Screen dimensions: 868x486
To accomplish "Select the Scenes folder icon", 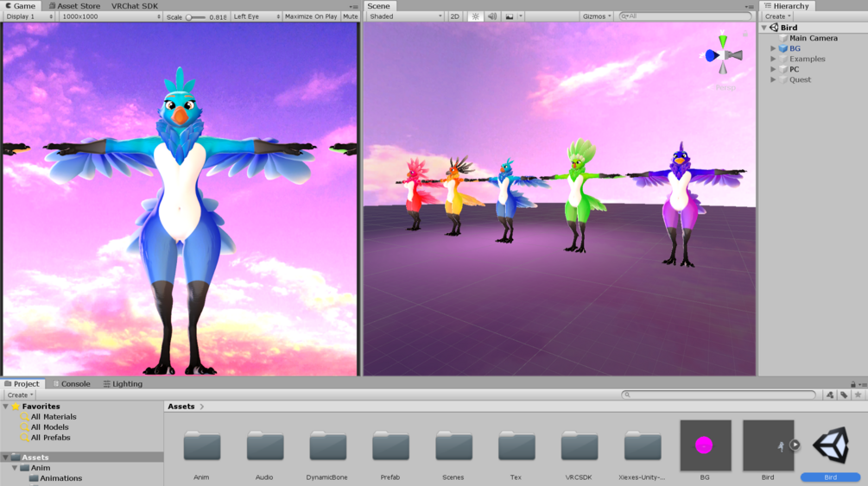I will tap(454, 446).
